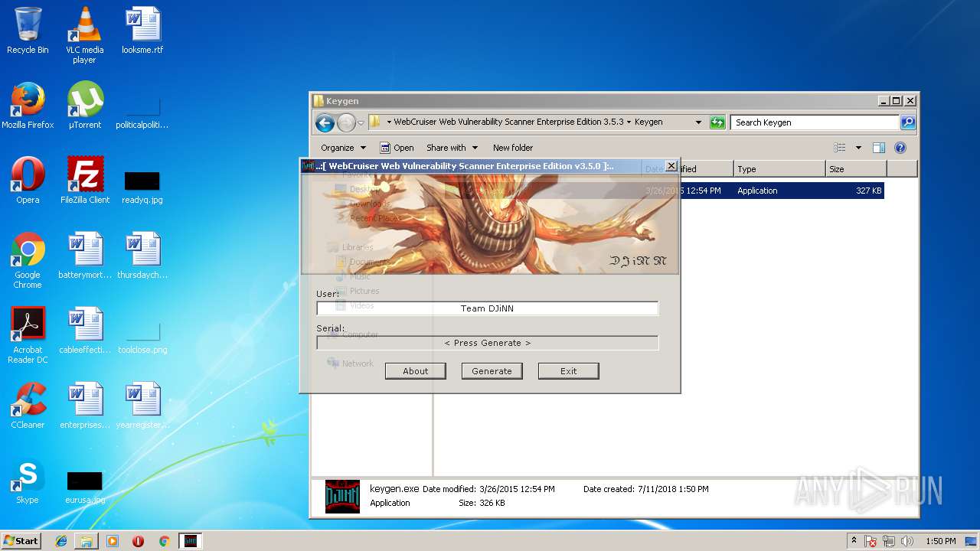Screen dimensions: 980x551
Task: Open yearregister document on desktop
Action: [x=142, y=406]
